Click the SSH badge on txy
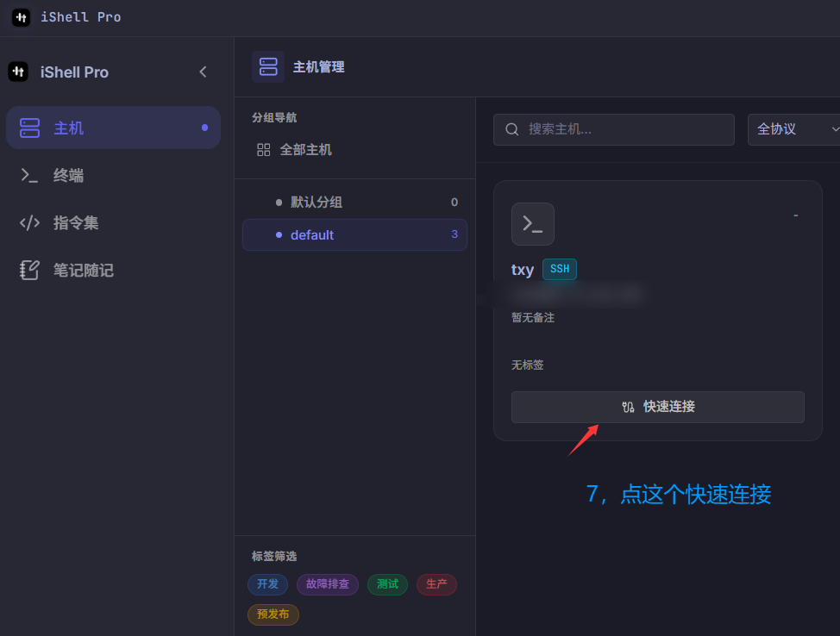The height and width of the screenshot is (636, 840). 560,269
